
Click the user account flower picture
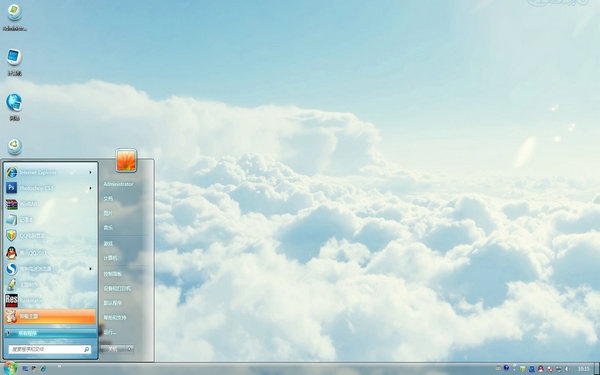click(126, 160)
